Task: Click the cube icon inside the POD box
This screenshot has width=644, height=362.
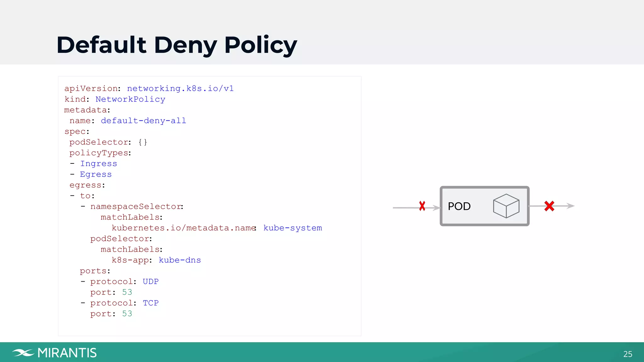Action: point(506,206)
